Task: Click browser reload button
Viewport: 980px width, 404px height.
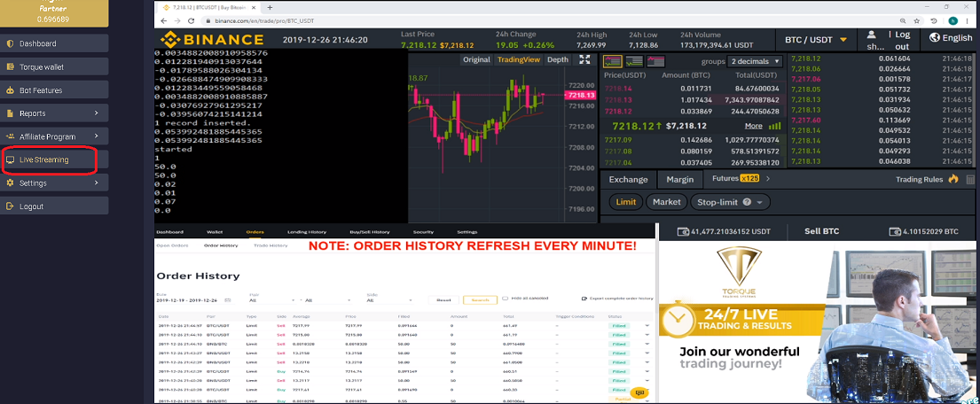Action: pyautogui.click(x=190, y=20)
